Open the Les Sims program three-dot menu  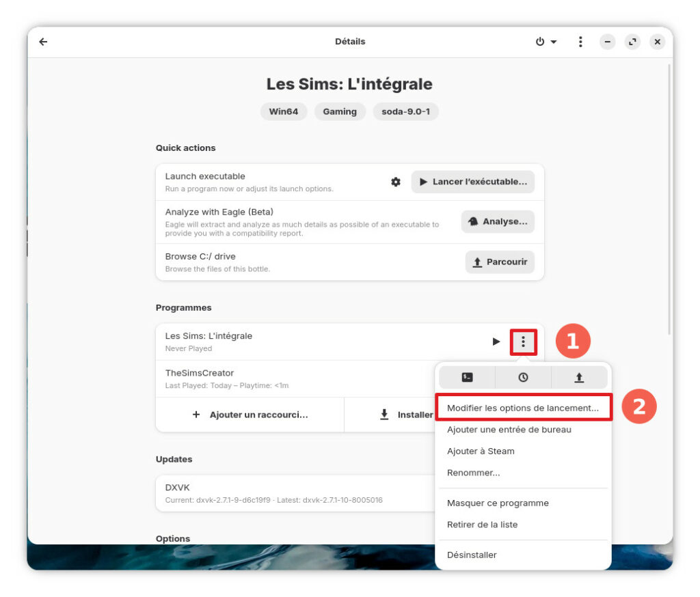click(x=524, y=342)
